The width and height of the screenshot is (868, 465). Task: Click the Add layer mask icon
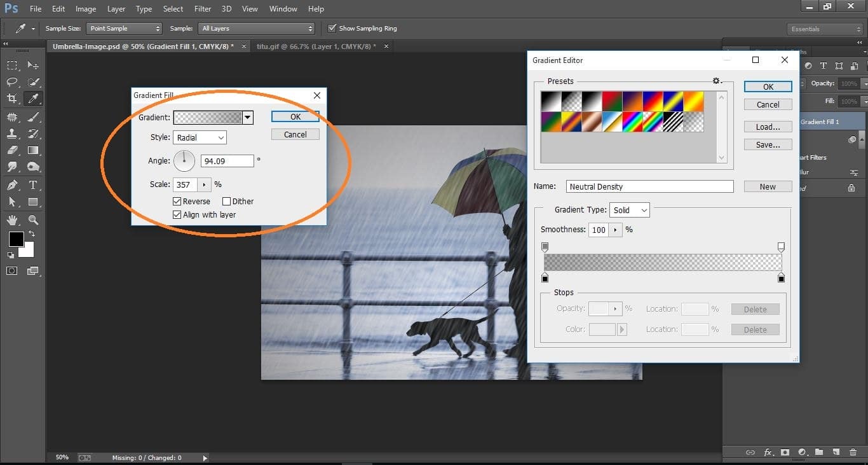785,452
